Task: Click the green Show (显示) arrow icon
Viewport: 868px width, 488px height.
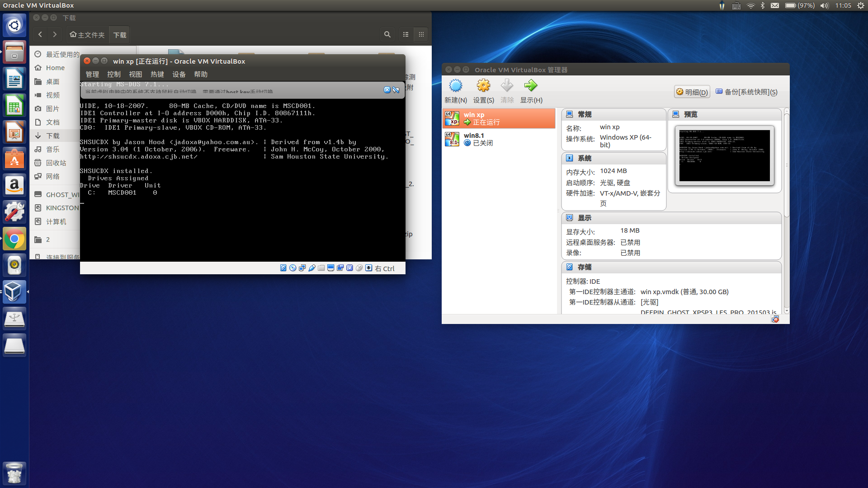Action: pyautogui.click(x=531, y=85)
